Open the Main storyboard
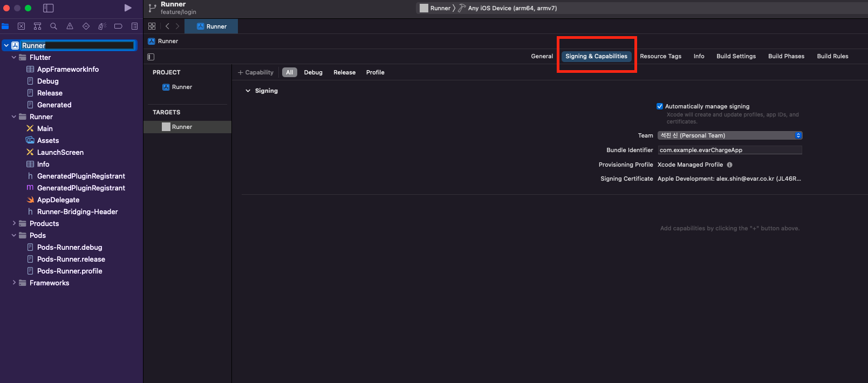Image resolution: width=868 pixels, height=383 pixels. click(x=45, y=128)
